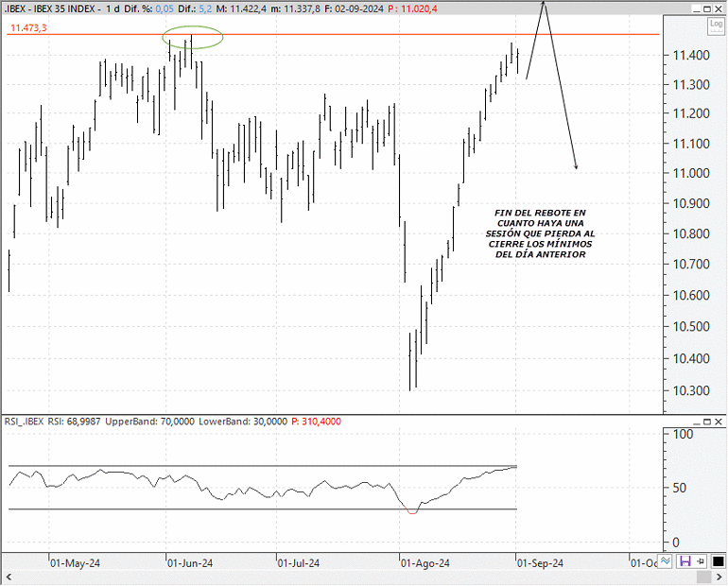Open the black color swatch
Screen dimensions: 728x586
click(x=718, y=561)
